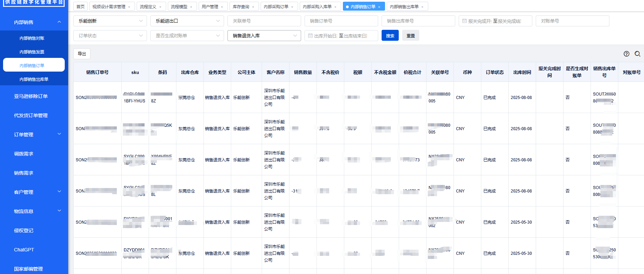Image resolution: width=644 pixels, height=274 pixels.
Task: Open 内部销售发票 in the sidebar
Action: pos(32,52)
